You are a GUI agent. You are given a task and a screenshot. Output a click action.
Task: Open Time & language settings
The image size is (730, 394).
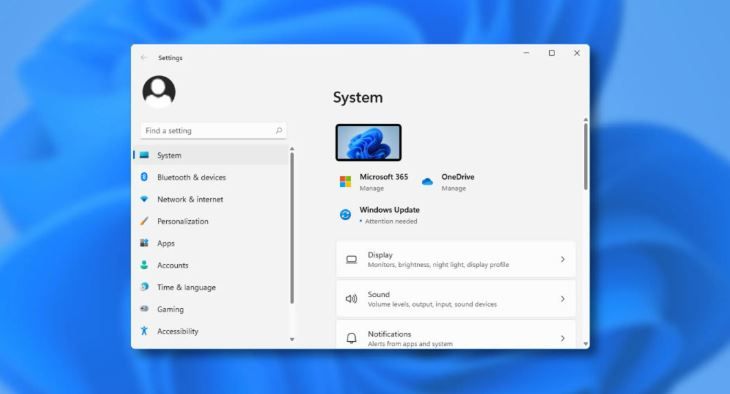pos(210,286)
